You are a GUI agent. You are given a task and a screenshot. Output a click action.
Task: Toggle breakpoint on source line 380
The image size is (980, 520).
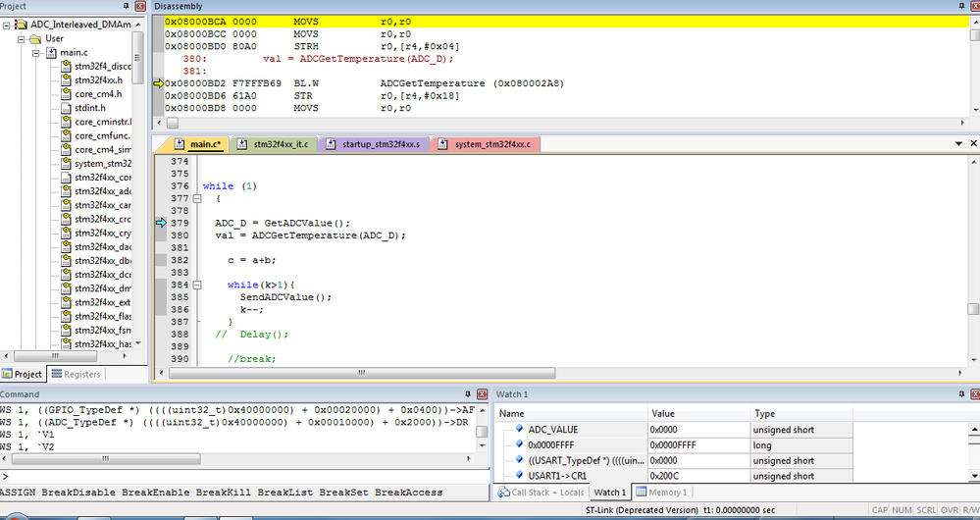pos(162,235)
